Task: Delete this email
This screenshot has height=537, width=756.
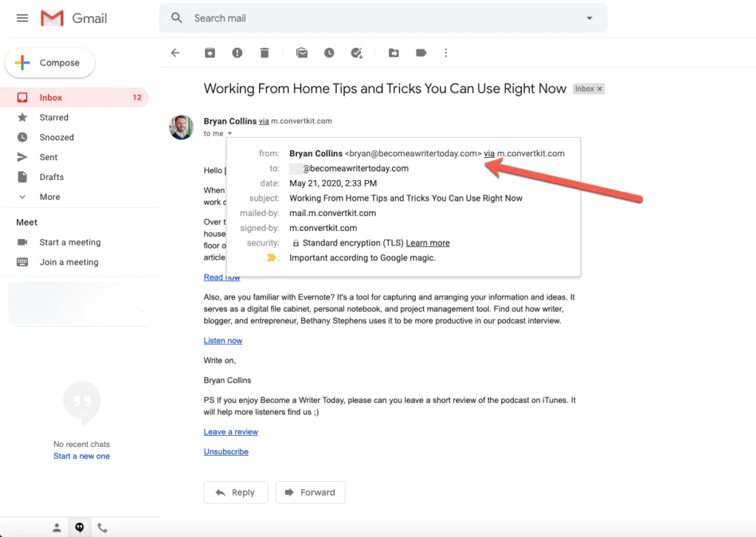Action: (x=264, y=52)
